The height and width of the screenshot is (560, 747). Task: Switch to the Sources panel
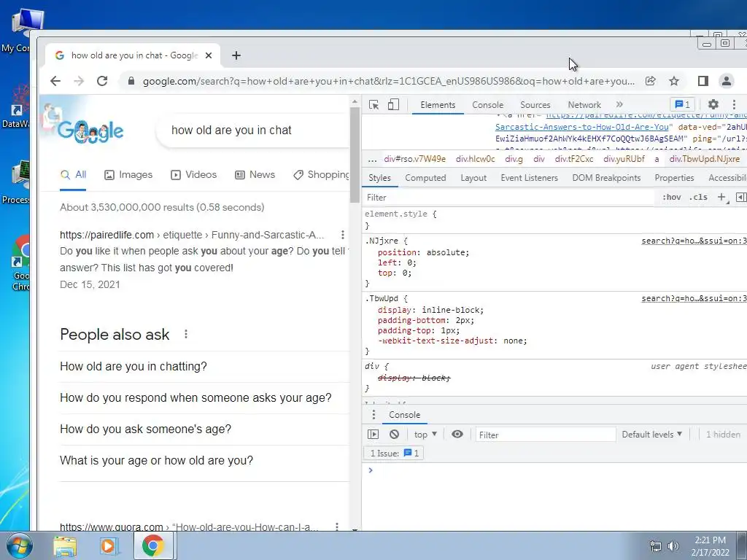[x=535, y=105]
